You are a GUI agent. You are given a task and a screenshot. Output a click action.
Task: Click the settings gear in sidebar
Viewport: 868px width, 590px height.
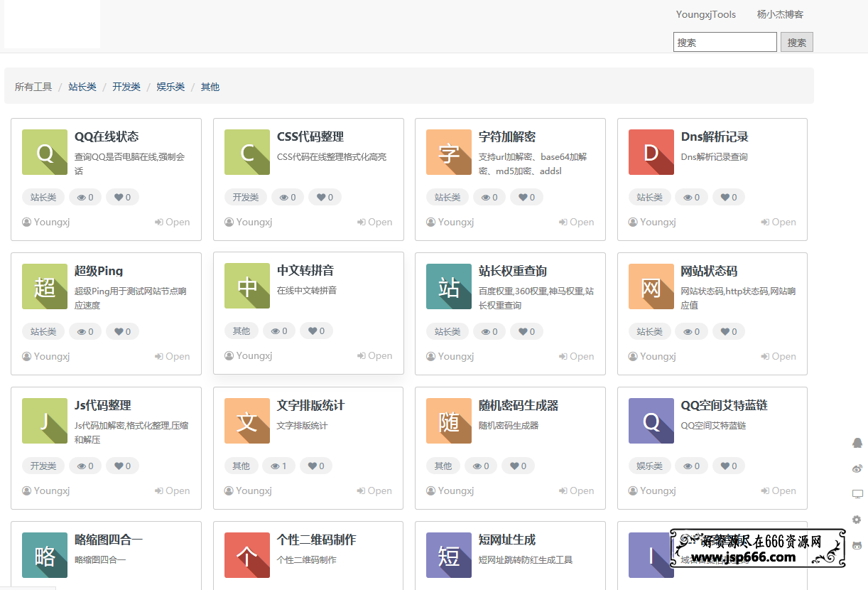(x=857, y=520)
